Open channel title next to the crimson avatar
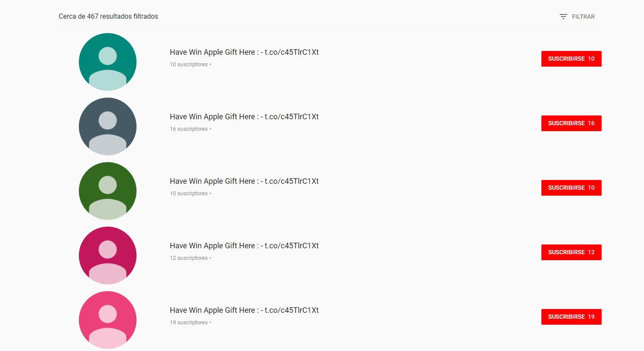Screen dimensions: 644x351 (x=244, y=246)
